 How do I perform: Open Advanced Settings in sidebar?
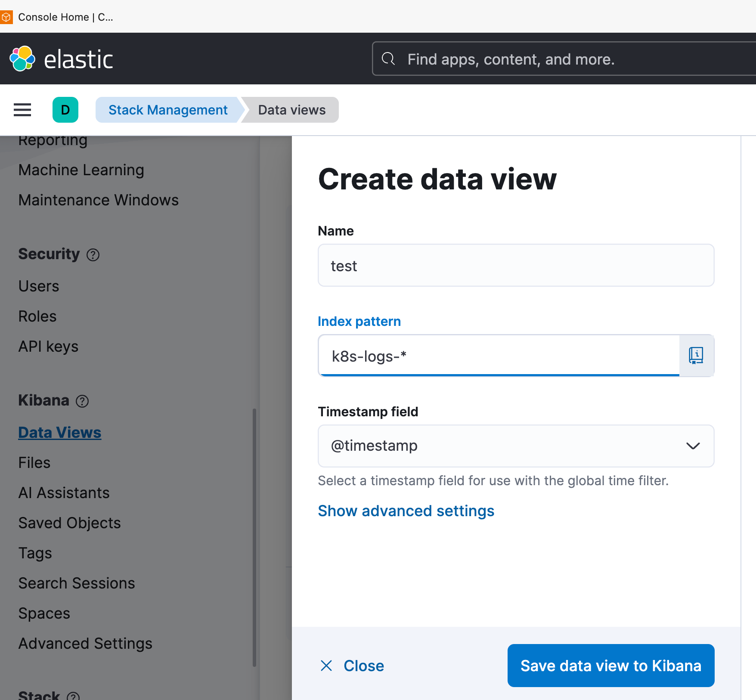click(85, 644)
